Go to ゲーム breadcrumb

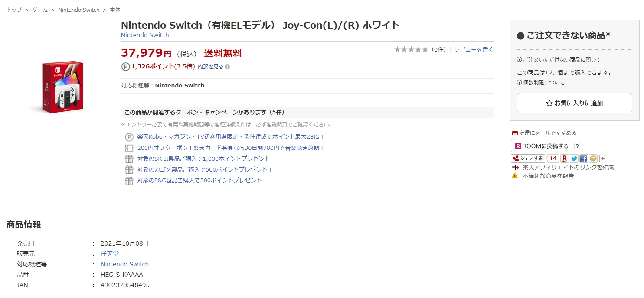tap(40, 10)
